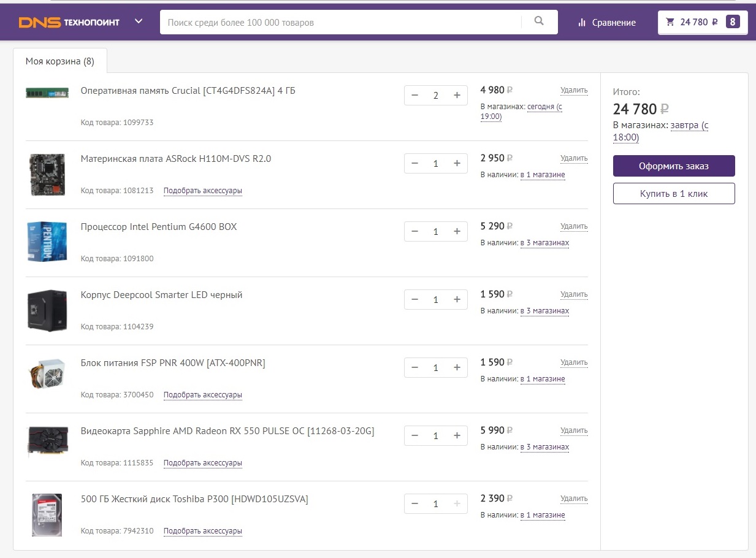Click the DNS Технопоинт logo
This screenshot has height=558, width=756.
(69, 22)
